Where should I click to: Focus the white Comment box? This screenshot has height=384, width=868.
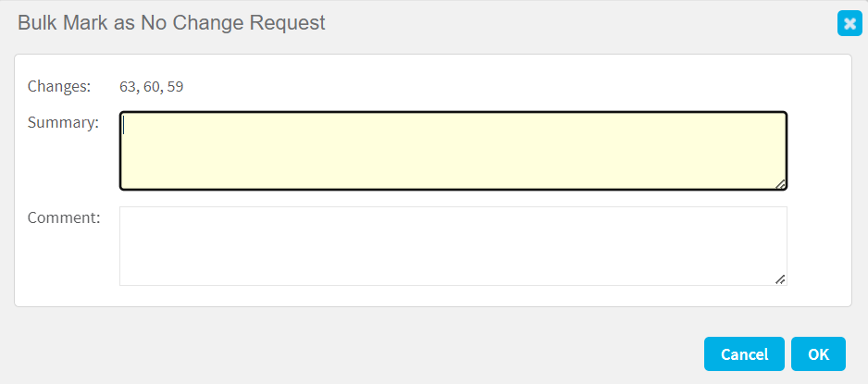pyautogui.click(x=453, y=245)
